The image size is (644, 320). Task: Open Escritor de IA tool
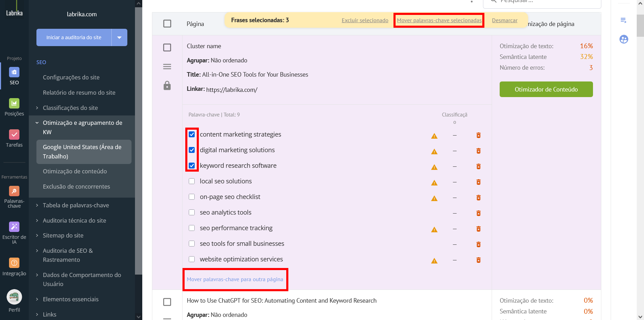point(14,227)
